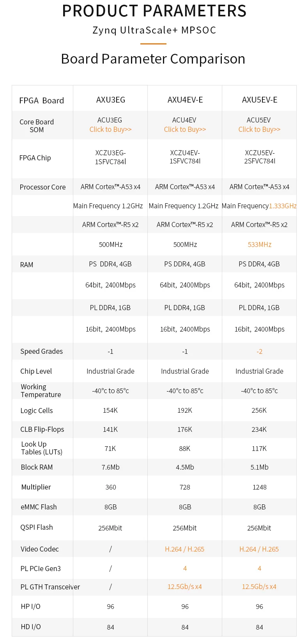The height and width of the screenshot is (644, 308).
Task: Select the AXU5EV-E column header
Action: (260, 100)
